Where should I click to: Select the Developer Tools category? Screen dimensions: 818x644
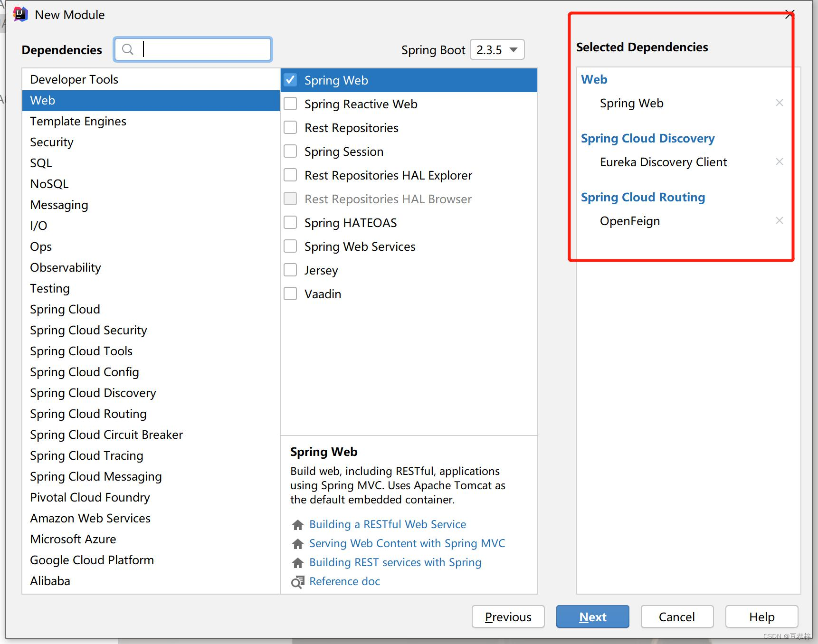(x=151, y=79)
